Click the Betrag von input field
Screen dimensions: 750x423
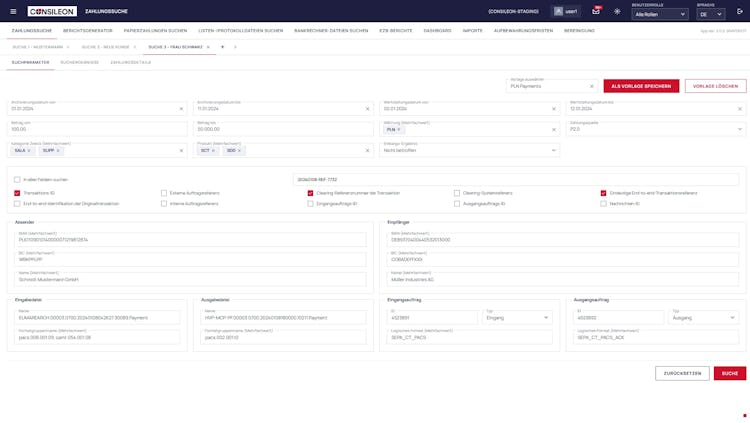[97, 127]
